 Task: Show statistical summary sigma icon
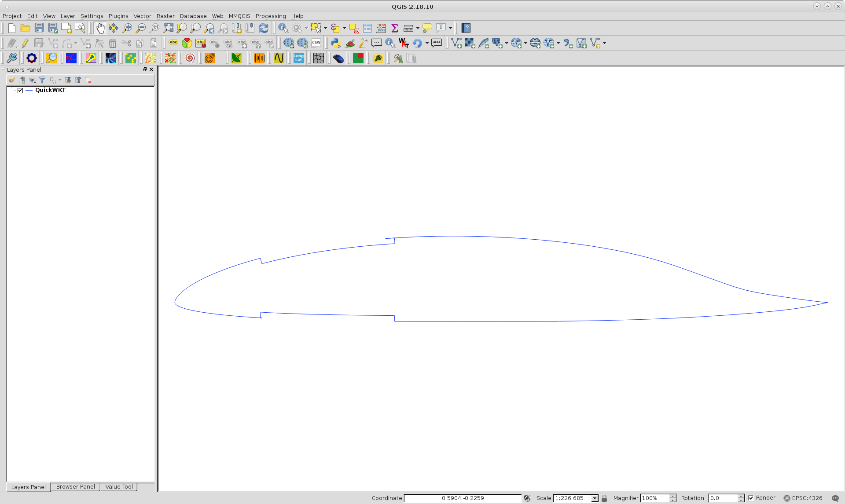(395, 28)
